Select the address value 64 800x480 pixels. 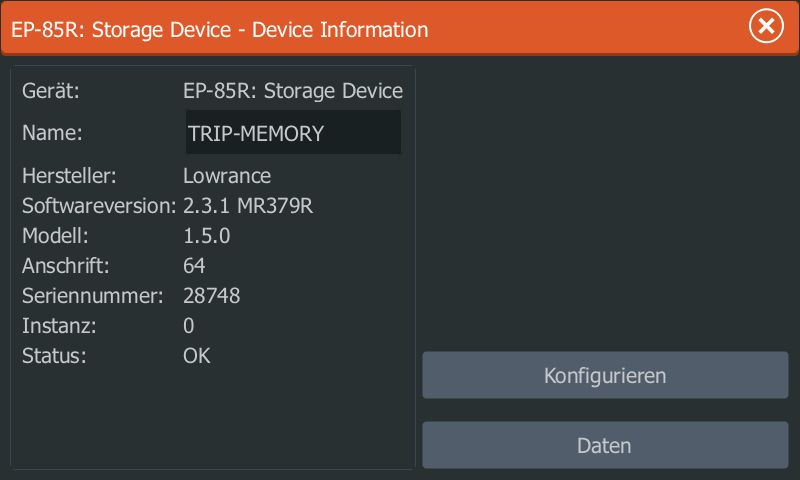click(194, 266)
